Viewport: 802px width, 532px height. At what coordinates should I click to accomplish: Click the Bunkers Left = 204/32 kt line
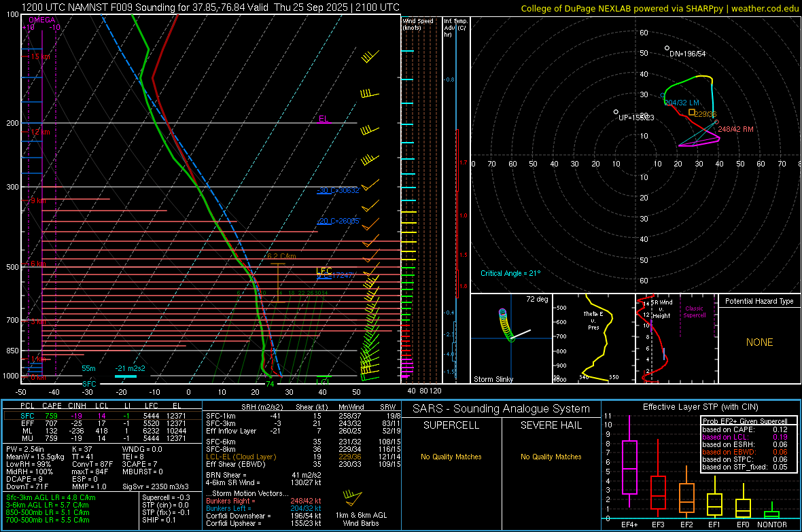click(x=264, y=508)
